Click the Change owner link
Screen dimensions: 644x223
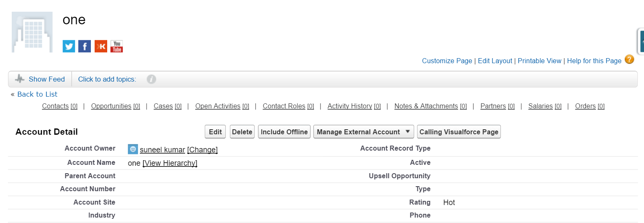pyautogui.click(x=202, y=150)
